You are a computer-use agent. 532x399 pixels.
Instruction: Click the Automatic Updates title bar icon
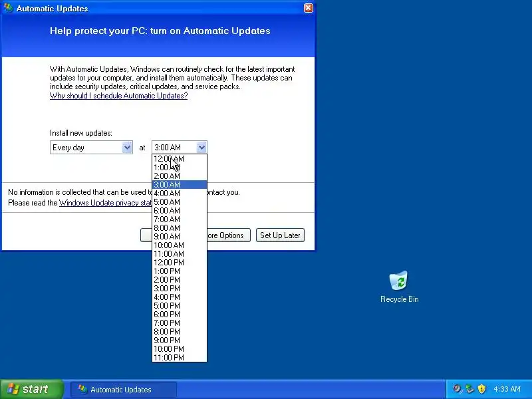9,8
